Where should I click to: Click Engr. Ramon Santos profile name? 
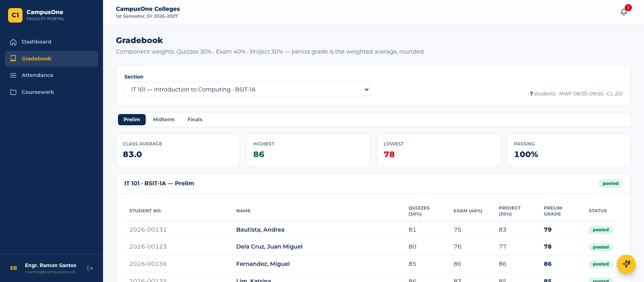click(x=51, y=265)
